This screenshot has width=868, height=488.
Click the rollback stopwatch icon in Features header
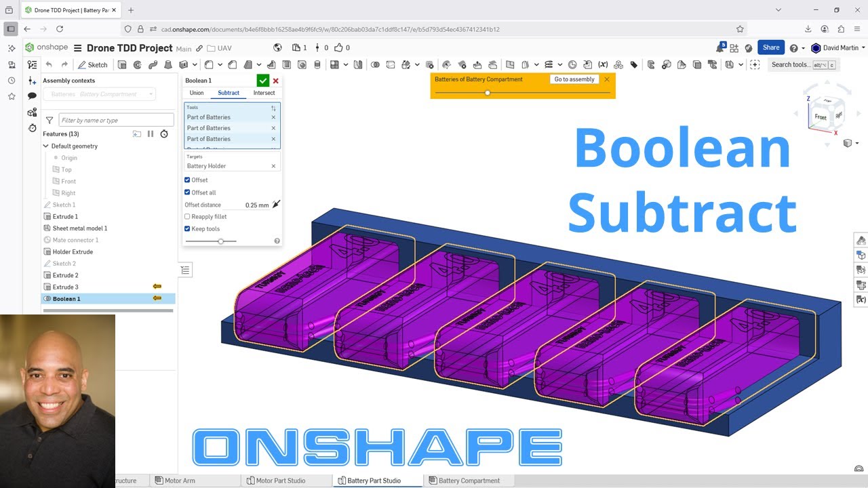[x=164, y=134]
